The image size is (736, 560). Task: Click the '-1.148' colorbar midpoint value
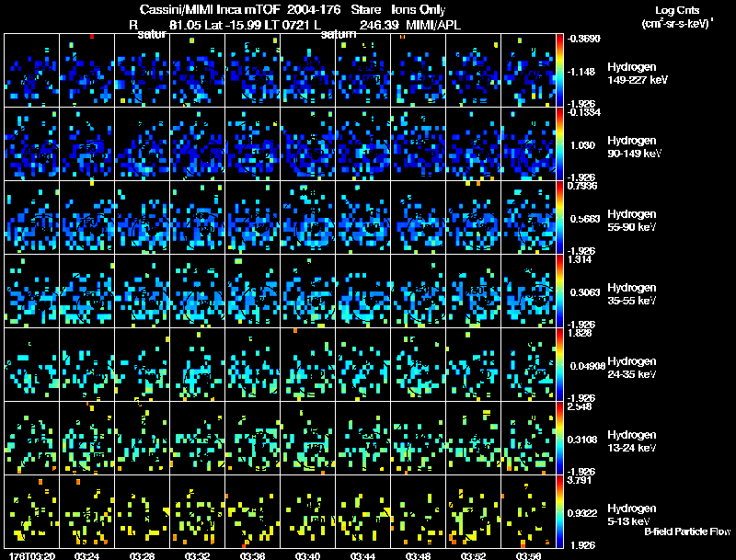click(x=581, y=72)
